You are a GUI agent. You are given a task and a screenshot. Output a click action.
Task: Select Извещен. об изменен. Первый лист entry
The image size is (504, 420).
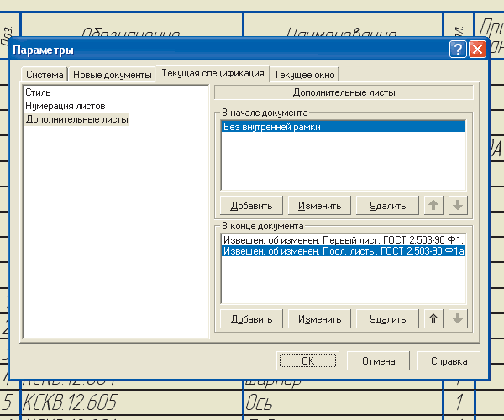pos(343,240)
